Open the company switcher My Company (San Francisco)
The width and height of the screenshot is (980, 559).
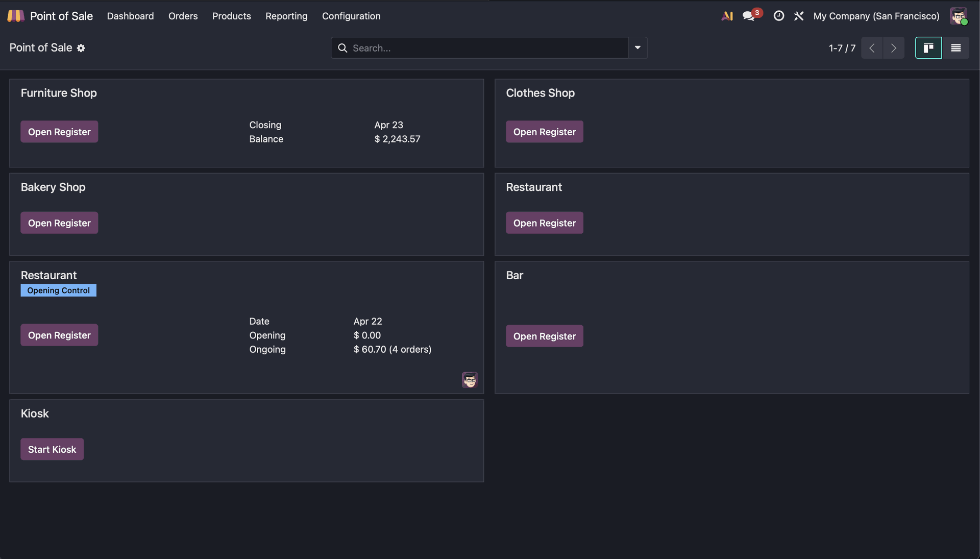point(876,16)
